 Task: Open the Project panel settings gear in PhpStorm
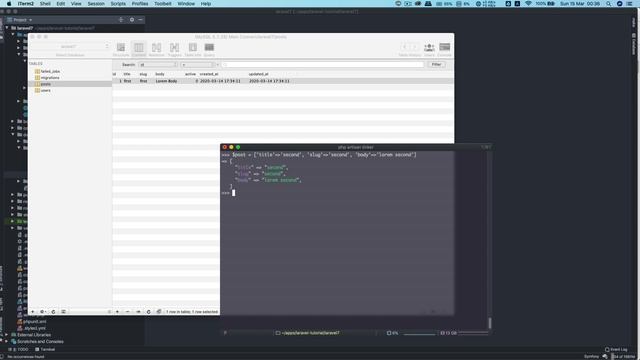132,20
